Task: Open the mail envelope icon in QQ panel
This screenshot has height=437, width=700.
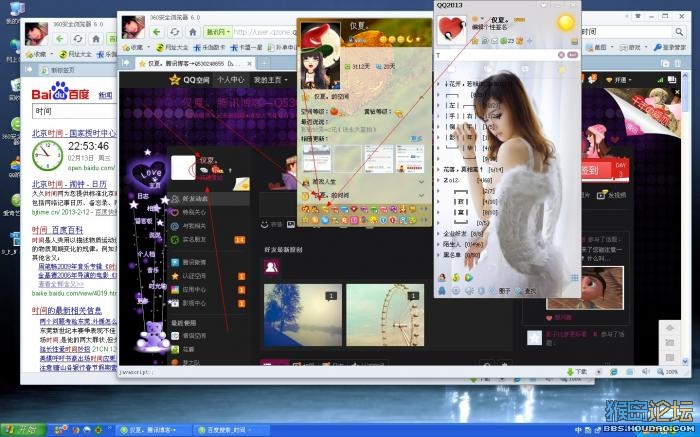Action: pos(495,41)
